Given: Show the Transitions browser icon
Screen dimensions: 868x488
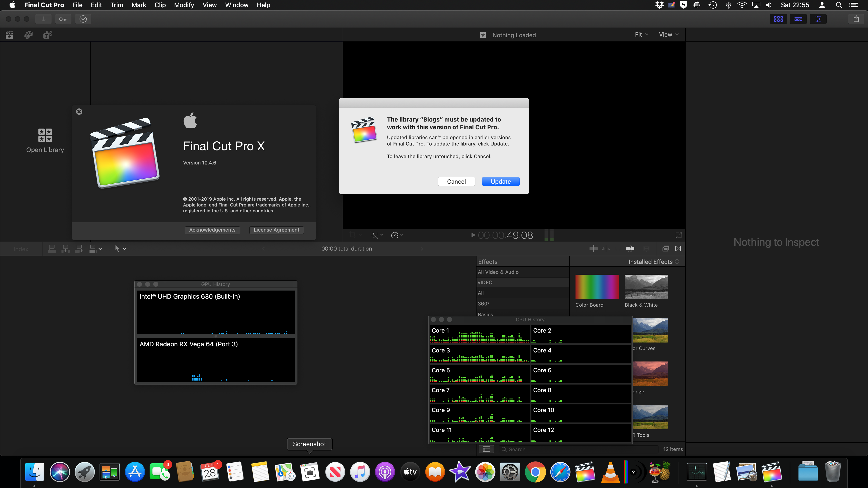Looking at the screenshot, I should pyautogui.click(x=678, y=249).
